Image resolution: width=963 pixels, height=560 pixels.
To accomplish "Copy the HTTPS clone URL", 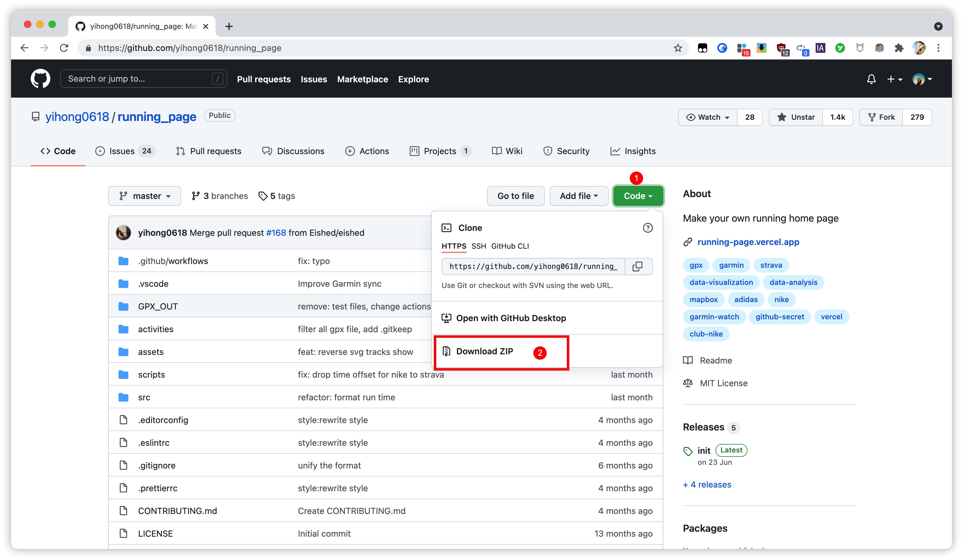I will (x=637, y=266).
